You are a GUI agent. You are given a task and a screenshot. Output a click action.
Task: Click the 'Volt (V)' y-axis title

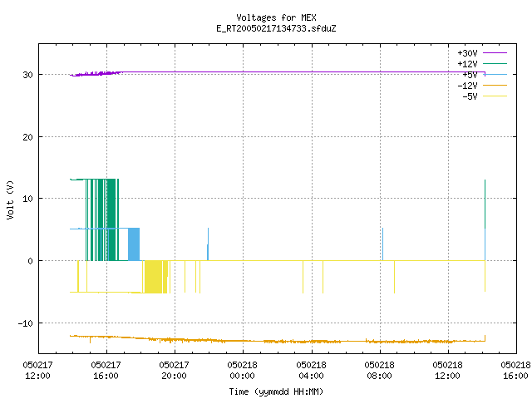coord(10,199)
